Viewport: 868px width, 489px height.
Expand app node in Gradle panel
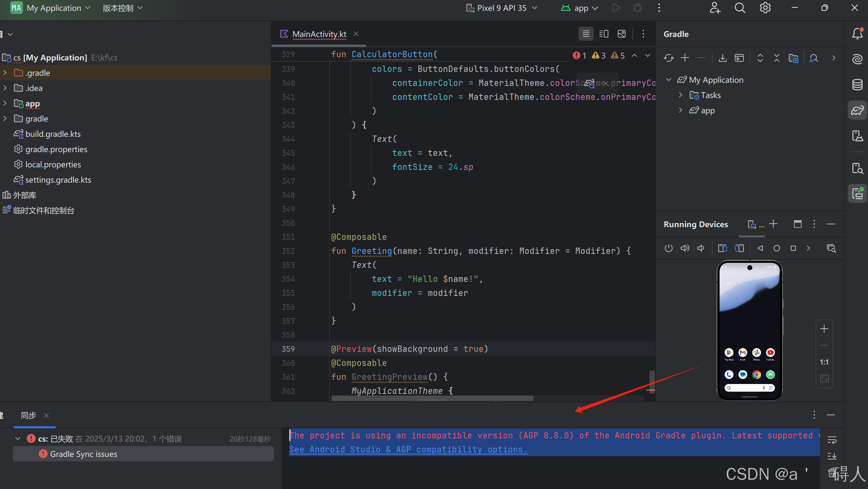[680, 110]
